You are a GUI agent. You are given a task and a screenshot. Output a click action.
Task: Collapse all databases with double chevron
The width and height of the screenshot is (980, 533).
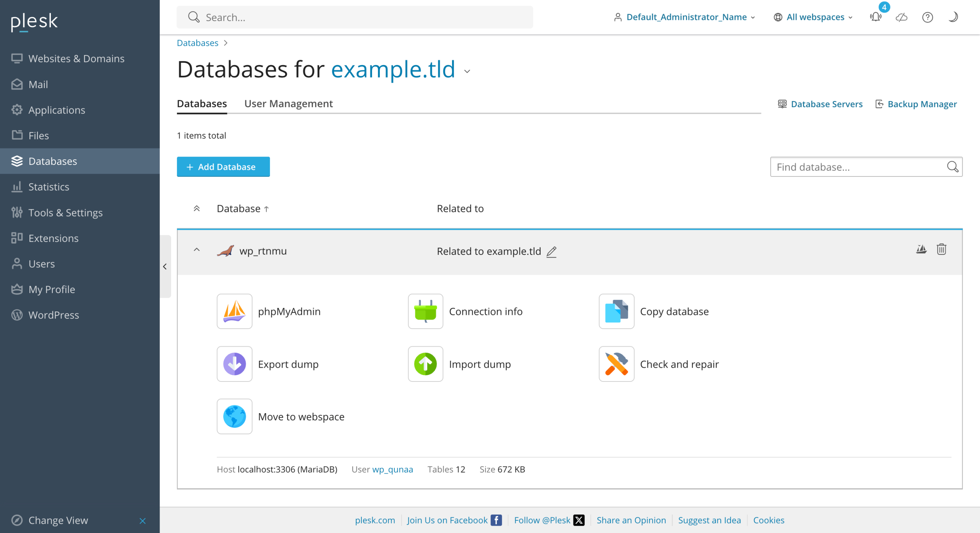point(197,209)
